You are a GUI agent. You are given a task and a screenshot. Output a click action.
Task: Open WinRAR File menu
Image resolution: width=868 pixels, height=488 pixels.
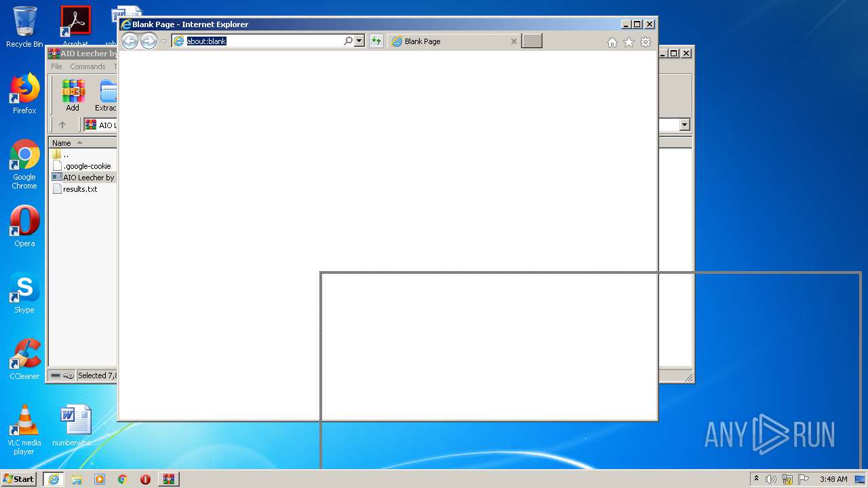click(56, 66)
